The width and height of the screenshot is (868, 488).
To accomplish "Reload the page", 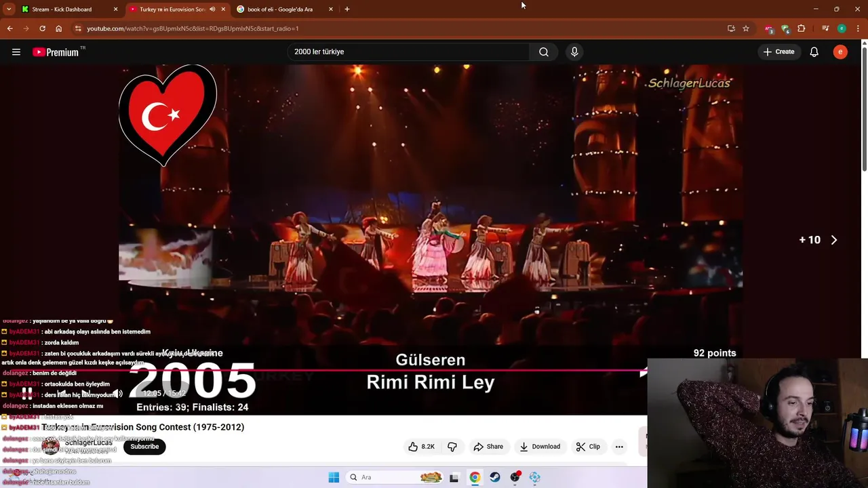I will coord(42,28).
